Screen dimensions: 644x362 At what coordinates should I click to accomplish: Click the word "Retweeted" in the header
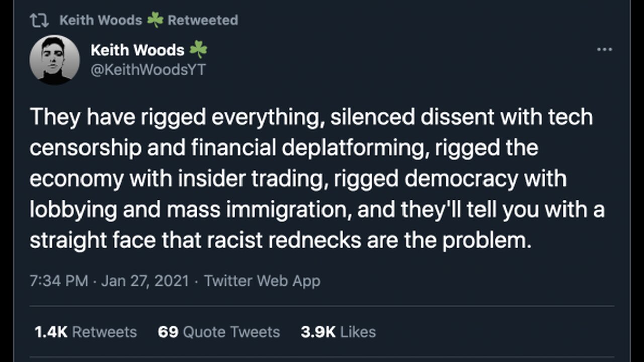pos(203,20)
